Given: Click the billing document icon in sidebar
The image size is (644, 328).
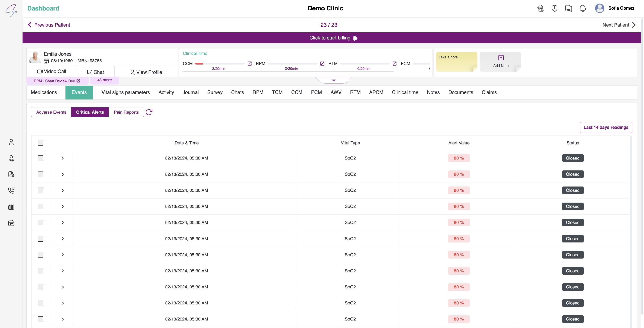Looking at the screenshot, I should tap(11, 174).
